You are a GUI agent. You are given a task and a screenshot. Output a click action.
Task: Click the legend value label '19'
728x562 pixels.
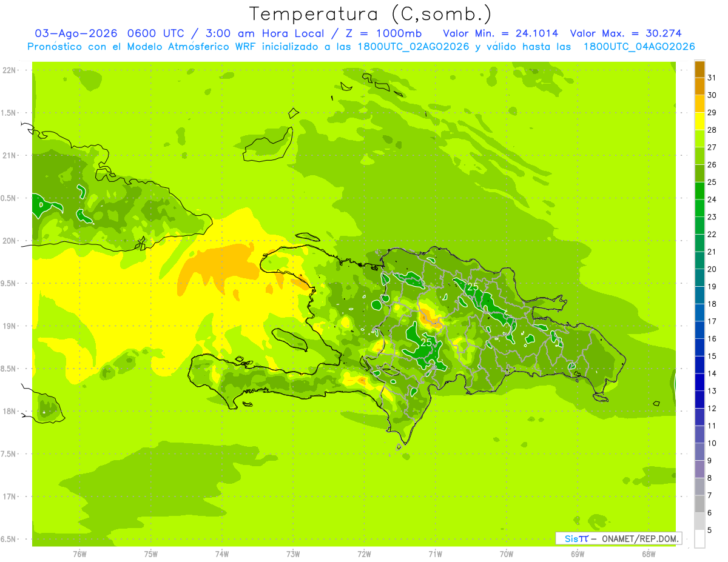(712, 286)
